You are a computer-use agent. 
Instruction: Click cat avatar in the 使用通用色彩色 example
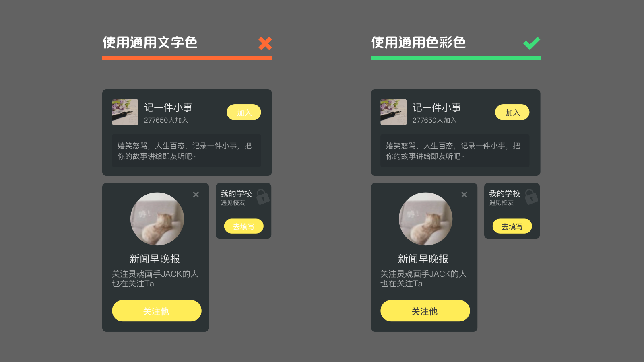click(425, 219)
